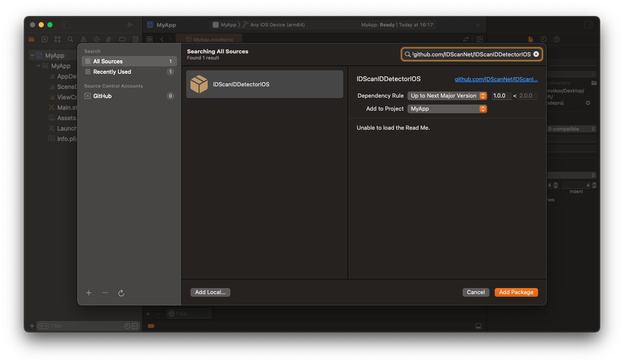The image size is (624, 364).
Task: Click the Add Local... button
Action: [210, 292]
